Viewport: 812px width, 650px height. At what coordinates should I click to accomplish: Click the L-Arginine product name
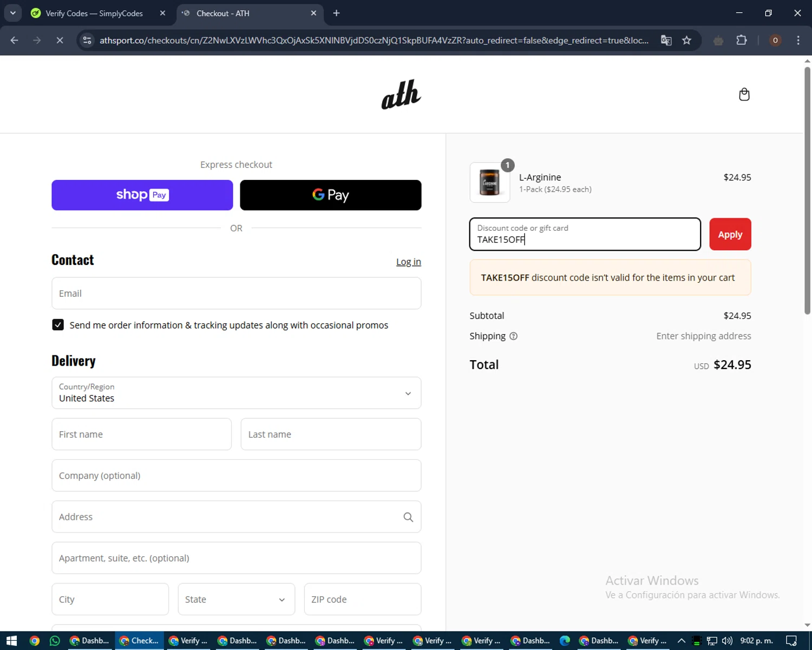click(540, 177)
